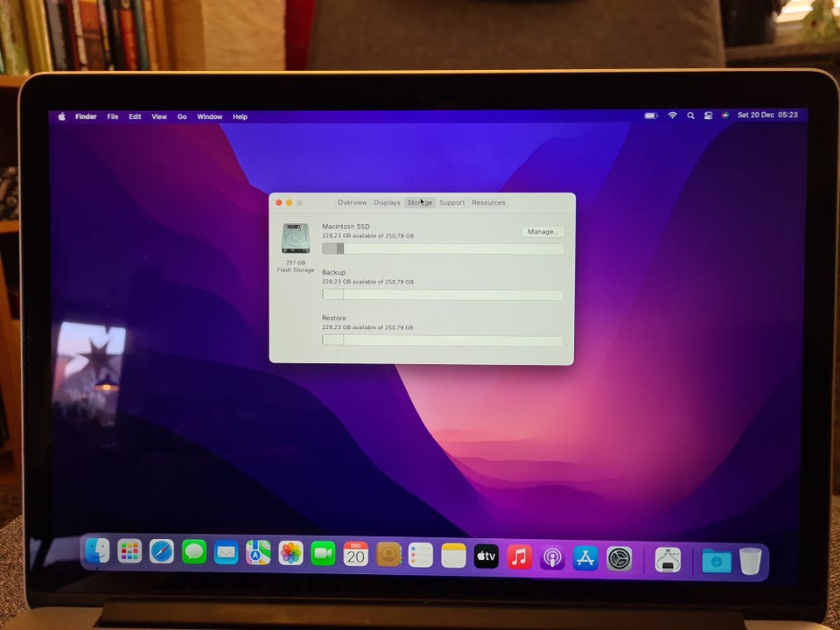Launch Maps from the Dock
The width and height of the screenshot is (840, 630).
pyautogui.click(x=258, y=553)
